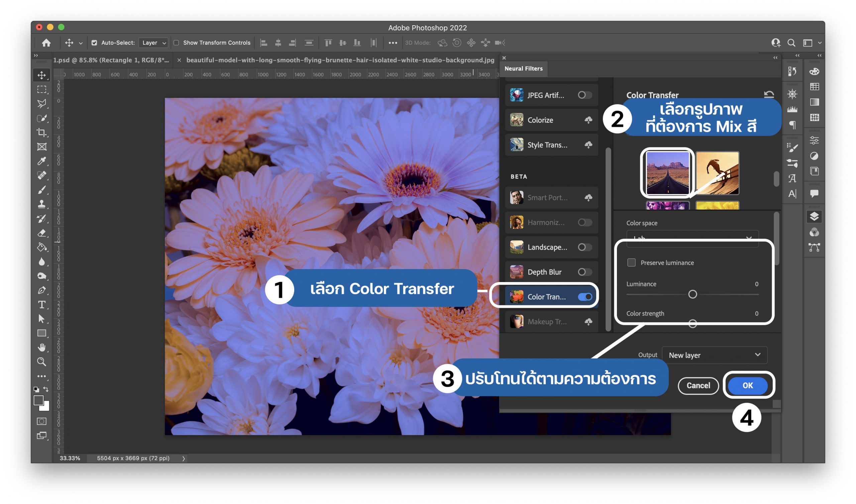Viewport: 856px width, 504px height.
Task: Check the Preserve luminance checkbox
Action: 632,263
